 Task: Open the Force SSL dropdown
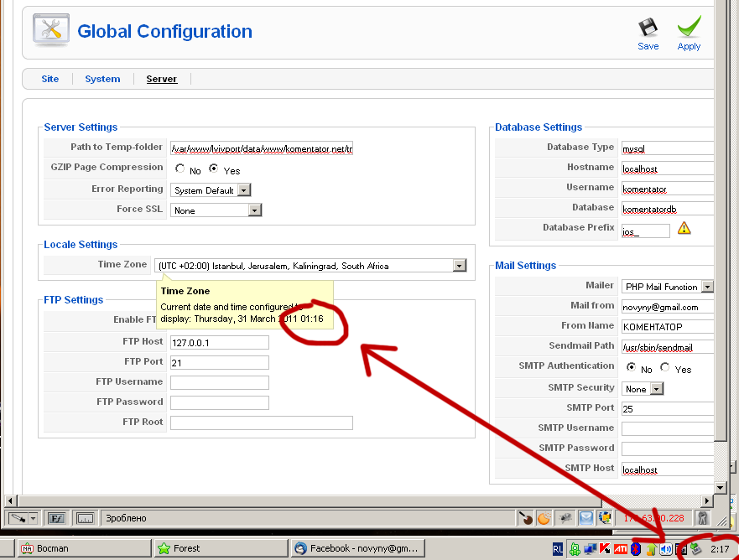255,210
